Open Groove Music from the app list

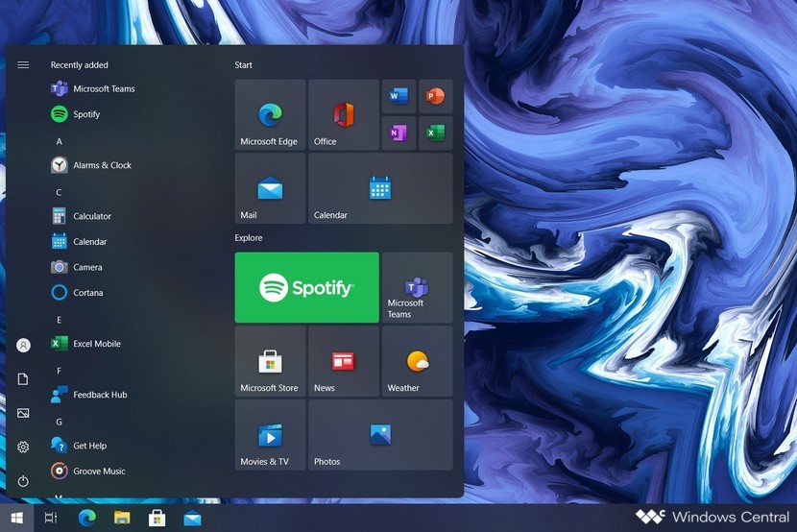[x=99, y=472]
